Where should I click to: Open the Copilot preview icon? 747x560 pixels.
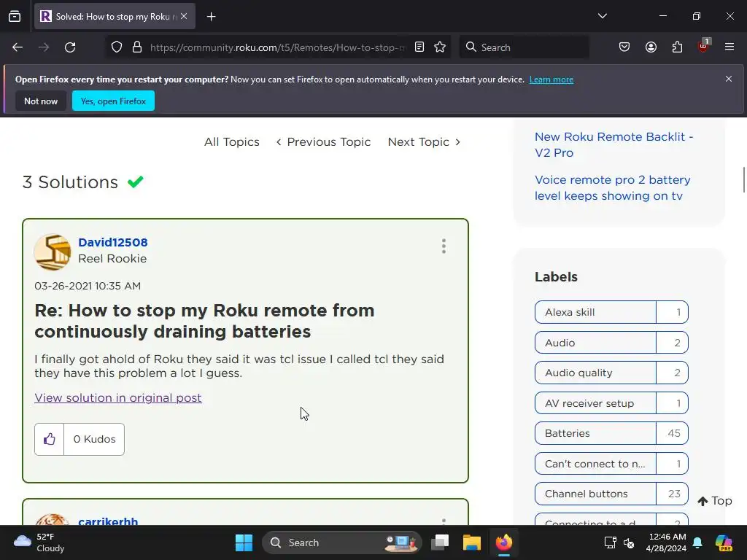[724, 542]
